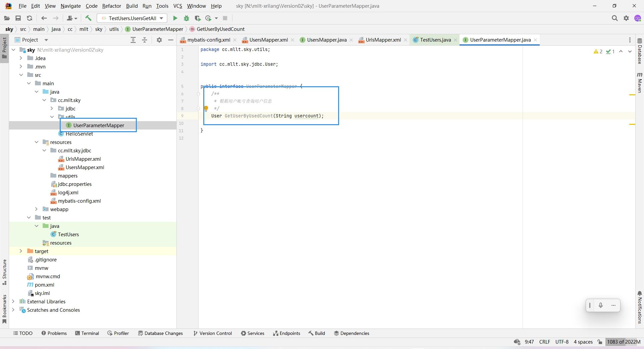The image size is (644, 349).
Task: Open the VCS menu
Action: pos(177,6)
